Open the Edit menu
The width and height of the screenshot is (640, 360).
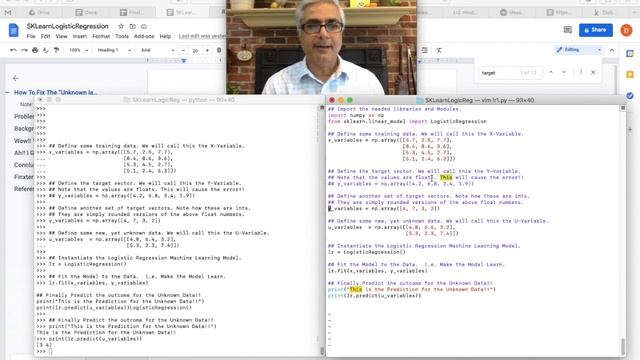pyautogui.click(x=45, y=36)
